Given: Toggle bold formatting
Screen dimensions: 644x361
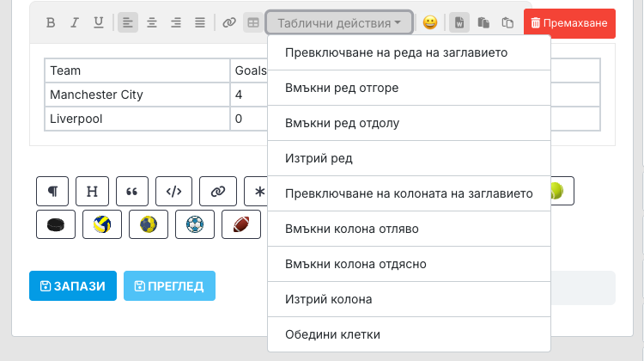Looking at the screenshot, I should pyautogui.click(x=51, y=22).
